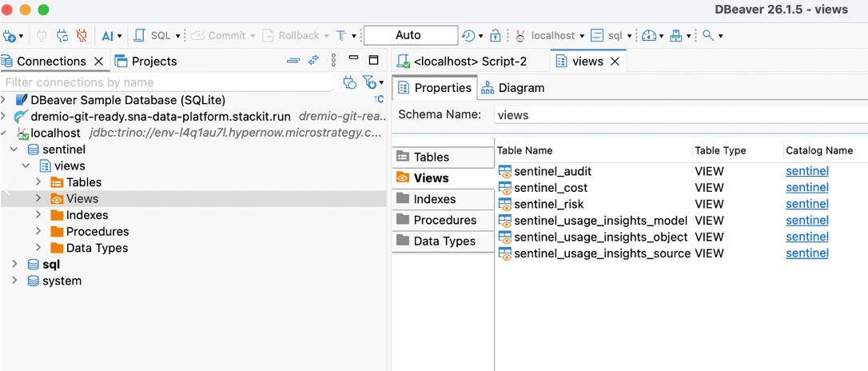Open the Diagram sub-tab

[x=512, y=87]
